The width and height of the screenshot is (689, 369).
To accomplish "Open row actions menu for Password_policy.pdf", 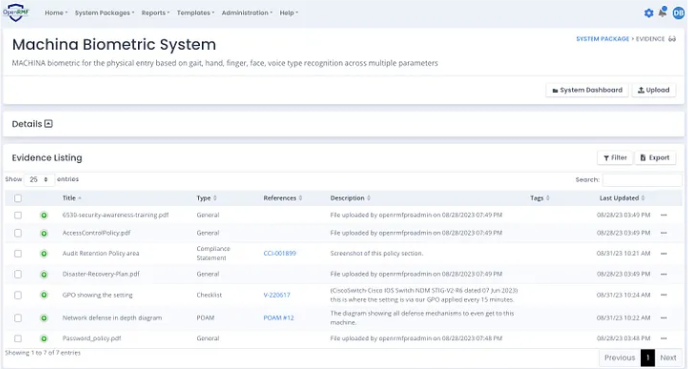I will click(664, 338).
